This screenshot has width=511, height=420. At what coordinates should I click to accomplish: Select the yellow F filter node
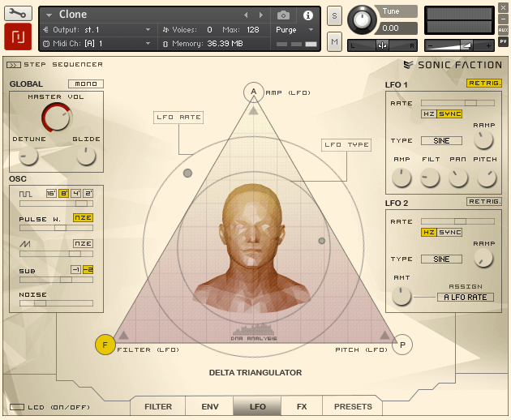105,345
